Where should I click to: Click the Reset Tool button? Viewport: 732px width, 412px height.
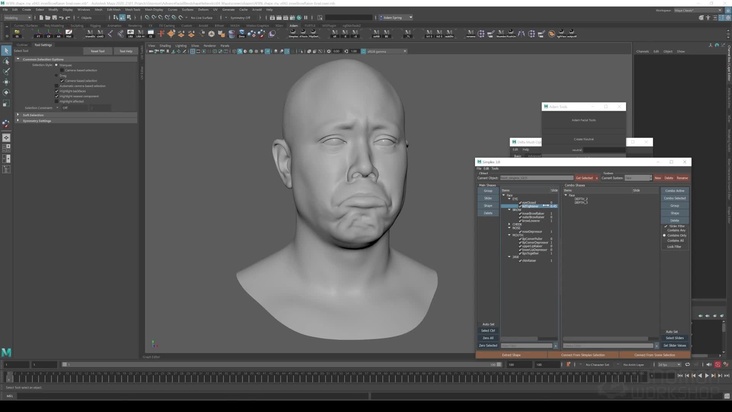[x=98, y=51]
